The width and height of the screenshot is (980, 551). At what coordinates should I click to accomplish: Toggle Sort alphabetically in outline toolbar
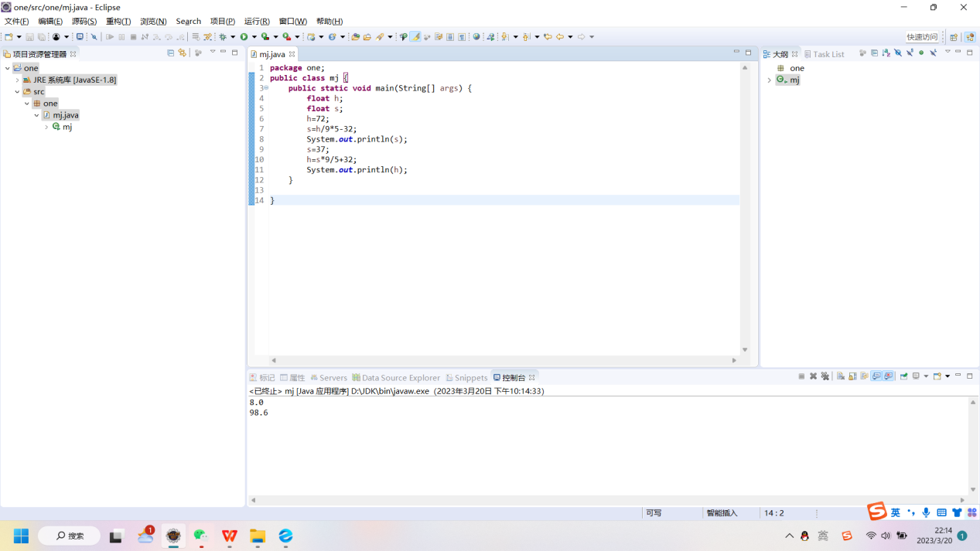click(886, 53)
